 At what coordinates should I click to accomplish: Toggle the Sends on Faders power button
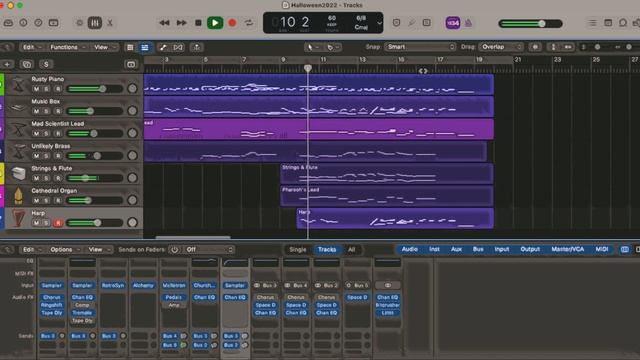(x=174, y=249)
